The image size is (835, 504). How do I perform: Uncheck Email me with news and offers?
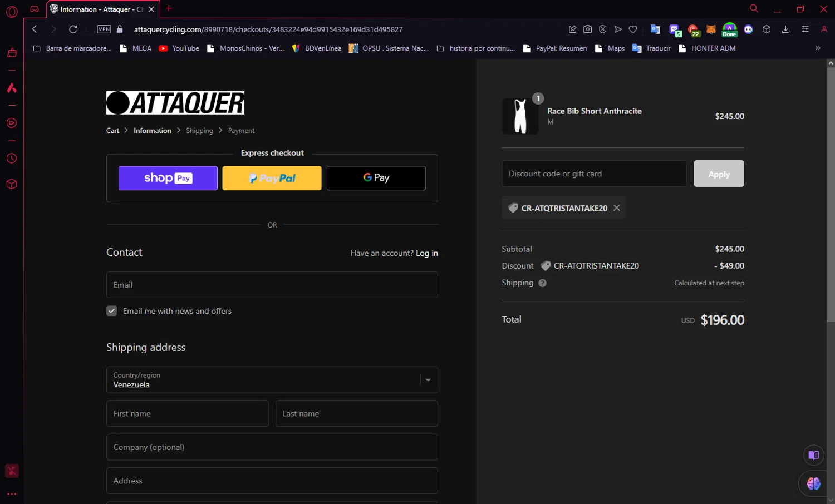pyautogui.click(x=111, y=311)
